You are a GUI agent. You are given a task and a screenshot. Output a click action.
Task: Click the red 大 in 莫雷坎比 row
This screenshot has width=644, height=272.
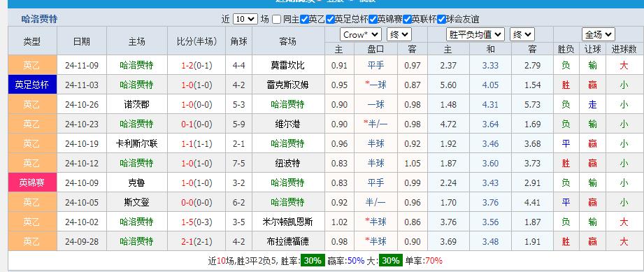624,65
